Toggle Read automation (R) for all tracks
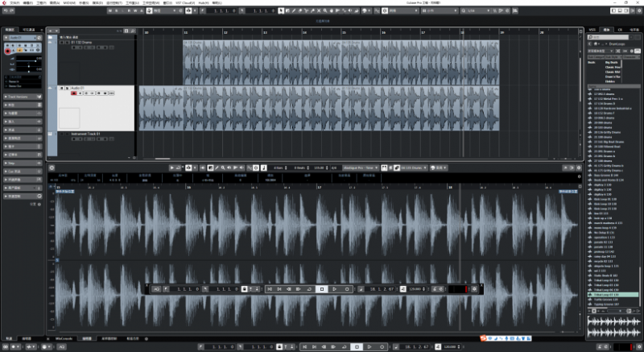The height and width of the screenshot is (352, 644). tap(129, 10)
